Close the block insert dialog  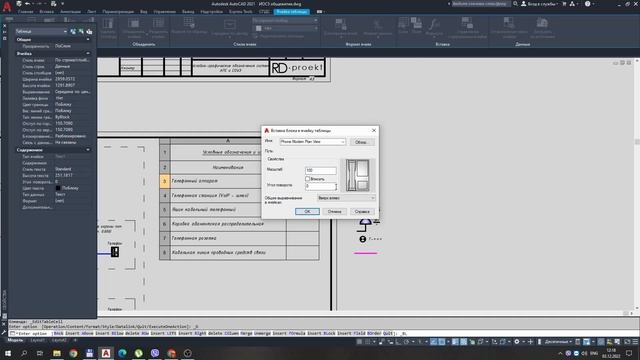[x=373, y=130]
